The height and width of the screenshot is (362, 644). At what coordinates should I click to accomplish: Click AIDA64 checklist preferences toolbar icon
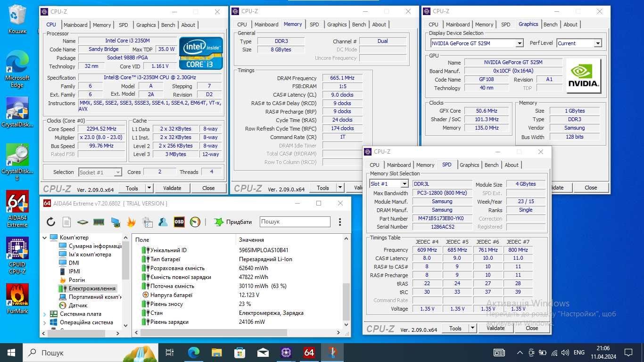[x=147, y=222]
